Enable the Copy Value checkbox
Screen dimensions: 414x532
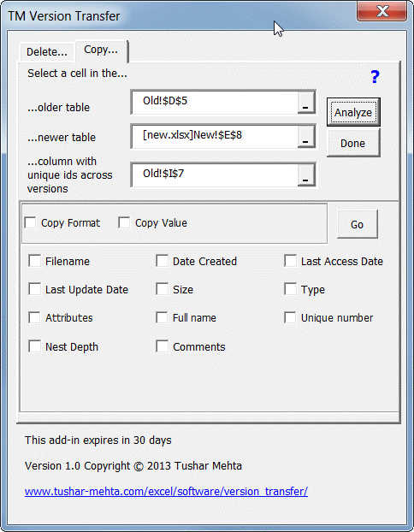pyautogui.click(x=124, y=223)
